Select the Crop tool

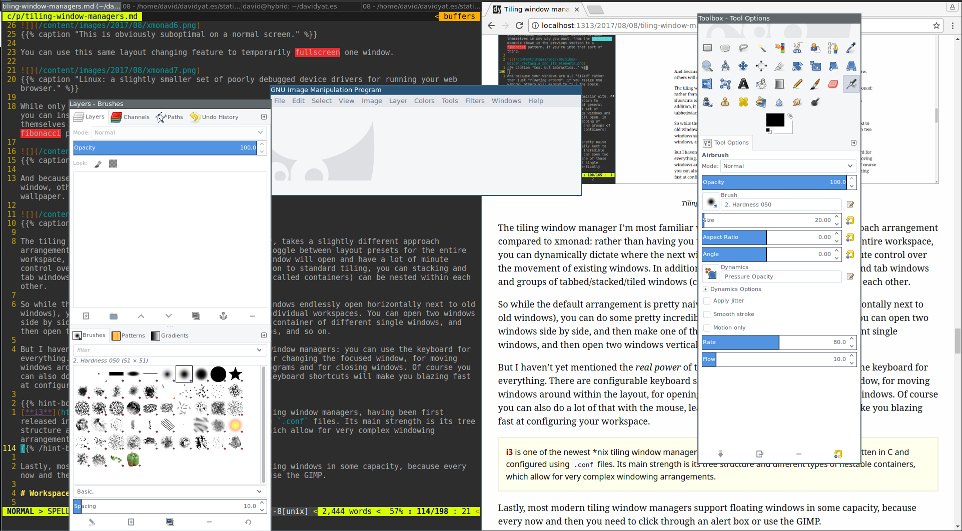(779, 66)
